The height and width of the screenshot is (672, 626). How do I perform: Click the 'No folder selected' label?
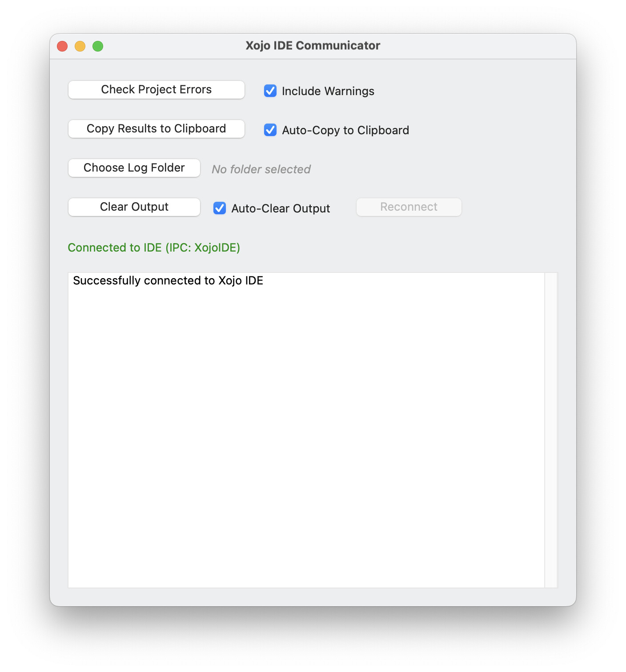point(261,169)
